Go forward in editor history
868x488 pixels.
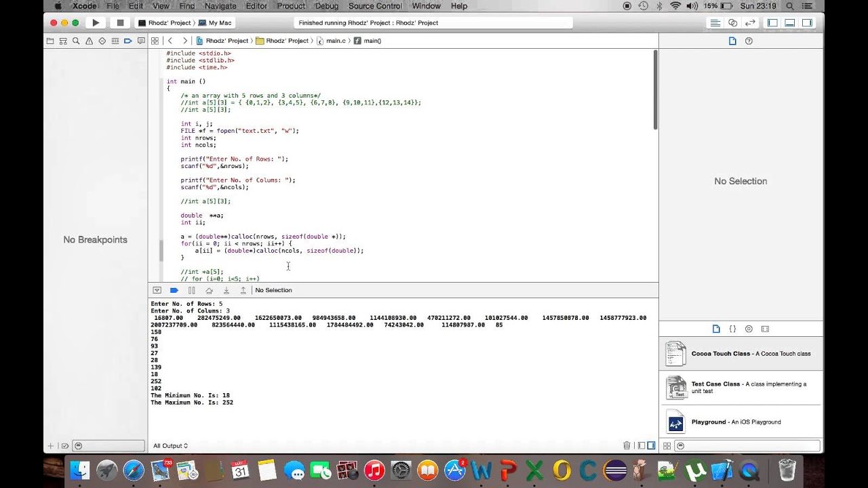click(x=184, y=41)
